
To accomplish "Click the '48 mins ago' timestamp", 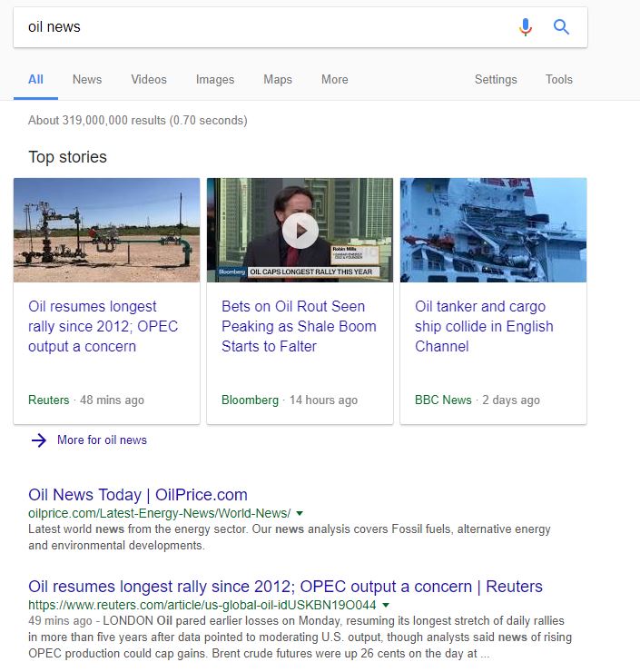I will tap(112, 400).
